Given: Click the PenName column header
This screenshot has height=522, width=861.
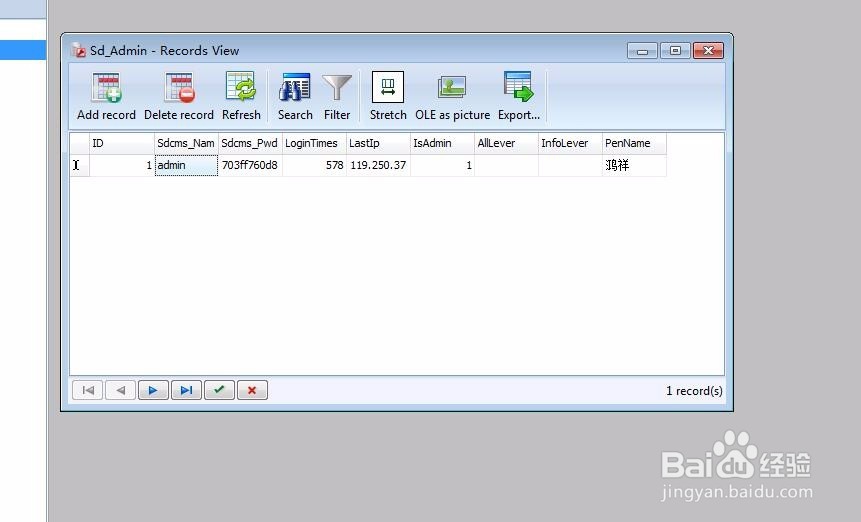Looking at the screenshot, I should [x=635, y=143].
